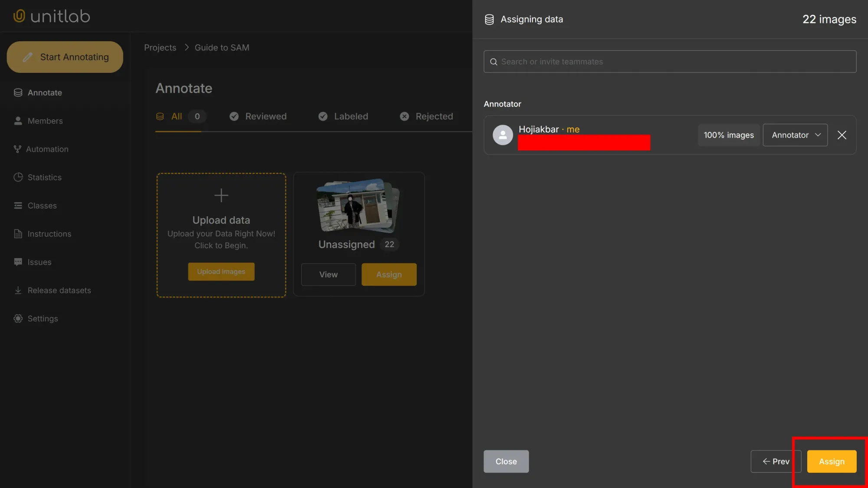Navigate to Projects via breadcrumb

160,47
